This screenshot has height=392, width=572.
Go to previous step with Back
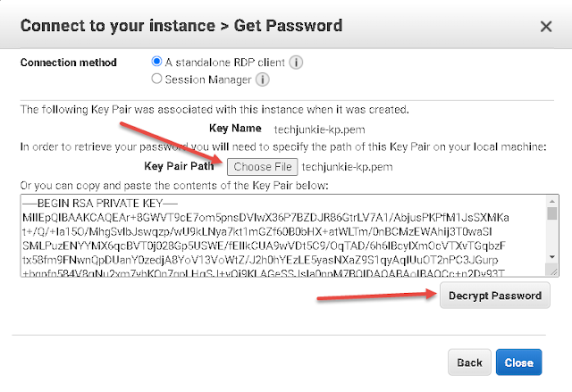[x=469, y=363]
